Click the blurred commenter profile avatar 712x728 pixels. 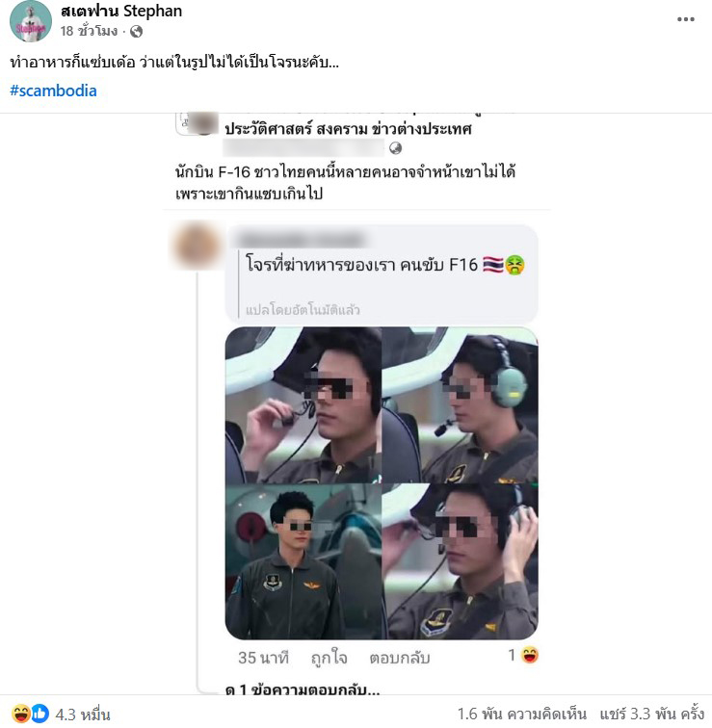point(198,247)
